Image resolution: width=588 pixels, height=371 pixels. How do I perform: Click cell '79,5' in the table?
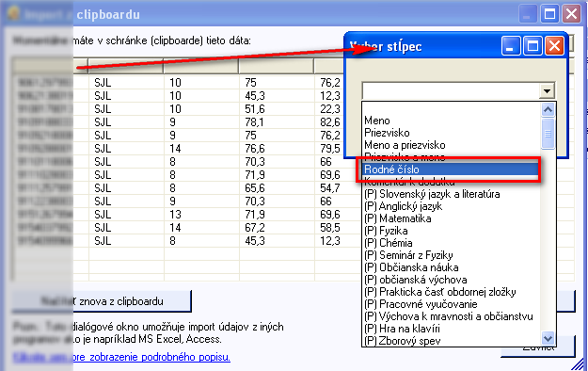330,149
